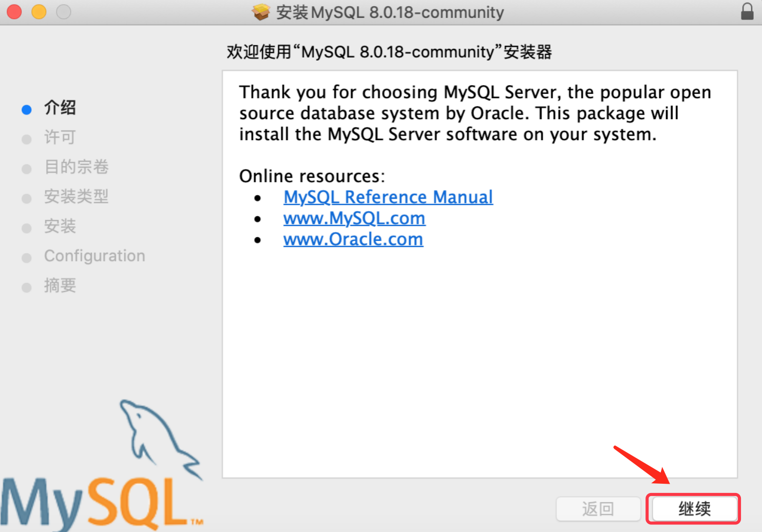The width and height of the screenshot is (762, 532).
Task: Click the MySQL dolphin logo
Action: [102, 465]
